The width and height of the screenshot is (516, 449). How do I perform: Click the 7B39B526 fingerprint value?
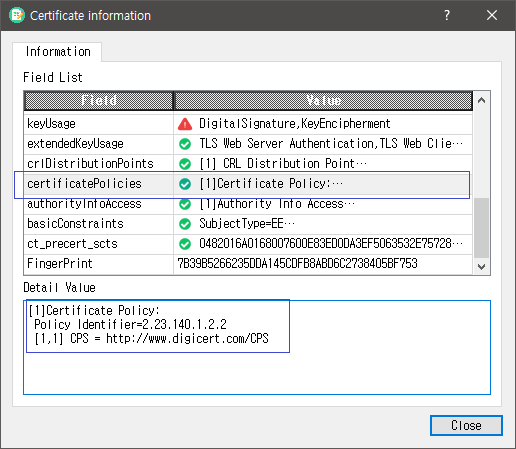coord(297,264)
